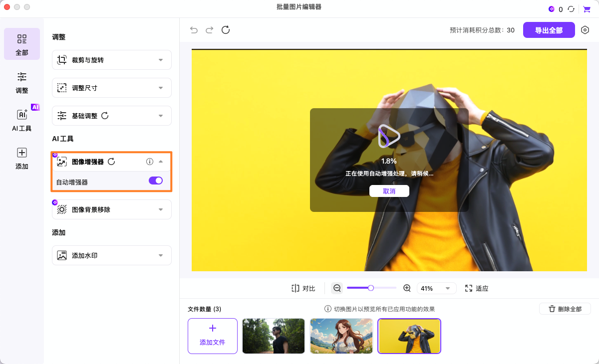Click the 导出全部 button
Viewport: 599px width, 364px height.
point(549,30)
